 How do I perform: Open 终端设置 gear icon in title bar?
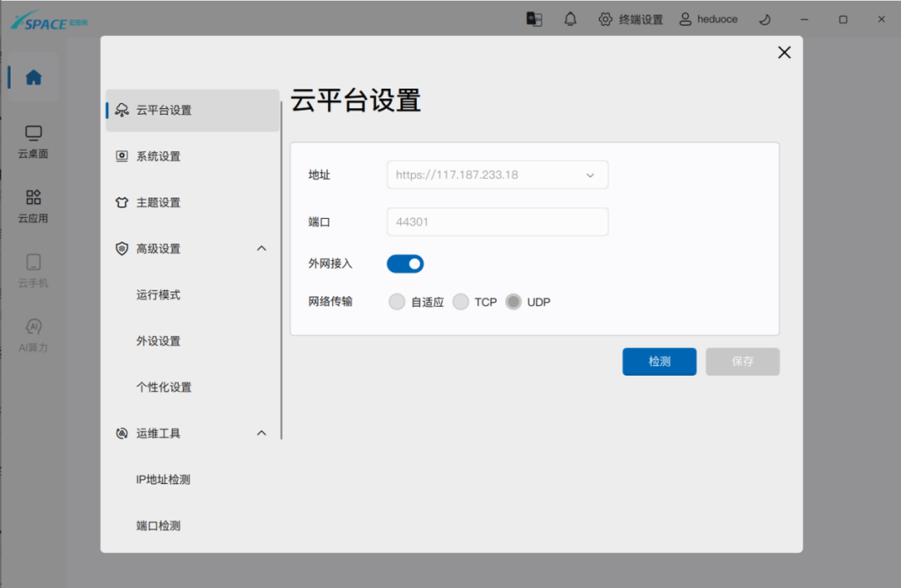(606, 20)
